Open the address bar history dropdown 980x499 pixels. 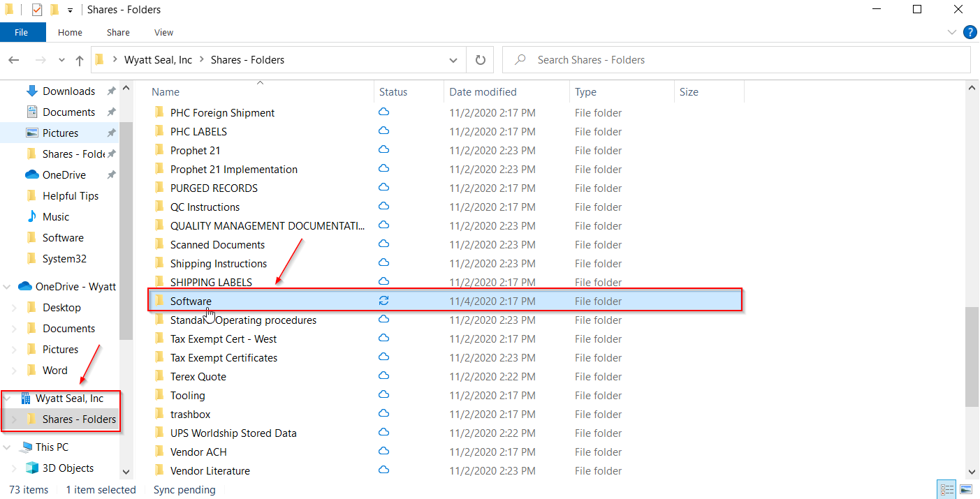pos(453,60)
